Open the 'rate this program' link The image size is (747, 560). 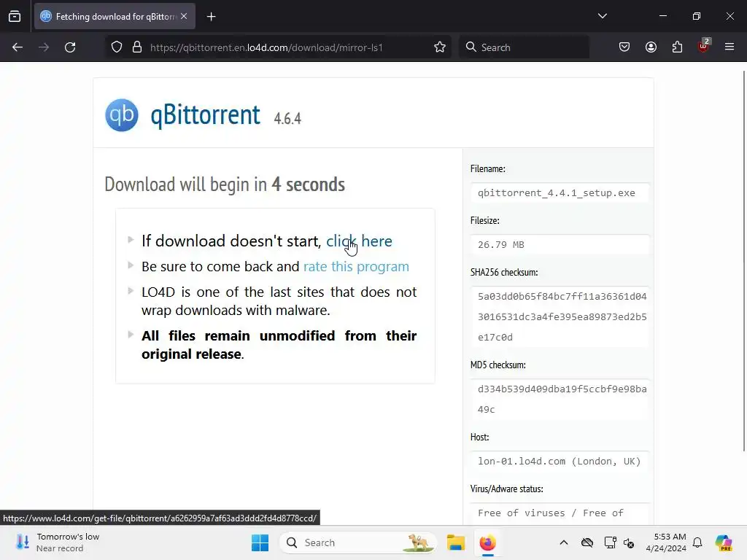click(x=356, y=266)
